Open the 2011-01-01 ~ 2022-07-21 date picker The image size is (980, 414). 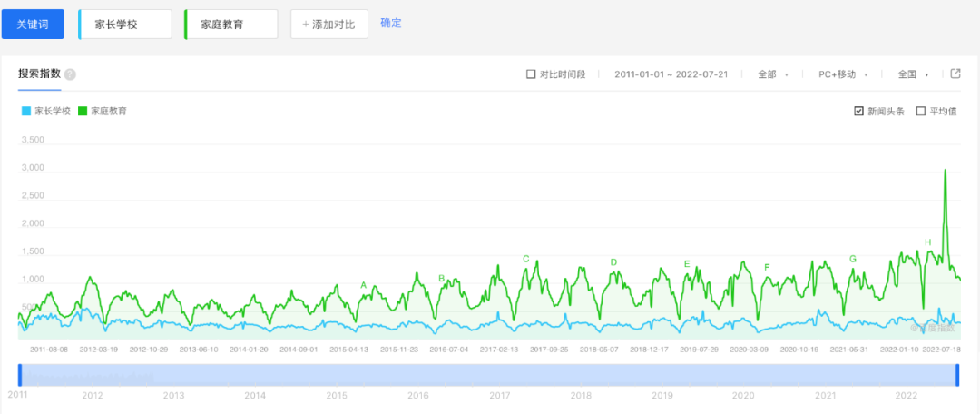pyautogui.click(x=671, y=74)
